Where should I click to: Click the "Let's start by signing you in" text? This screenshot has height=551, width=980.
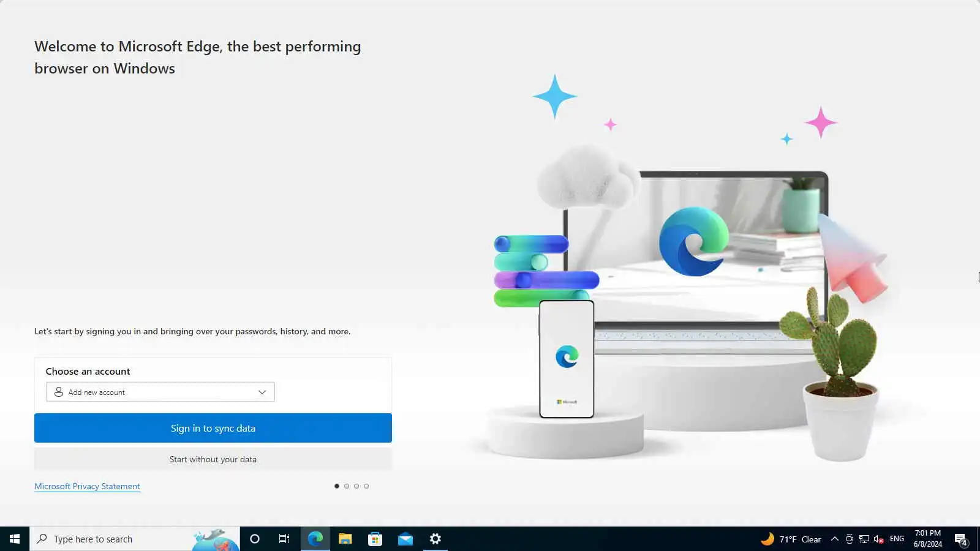pos(192,331)
